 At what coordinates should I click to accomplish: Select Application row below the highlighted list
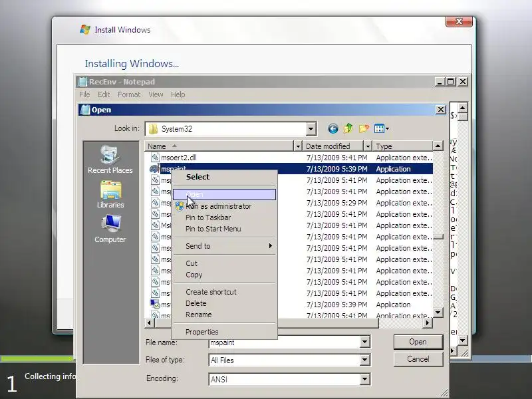[291, 305]
